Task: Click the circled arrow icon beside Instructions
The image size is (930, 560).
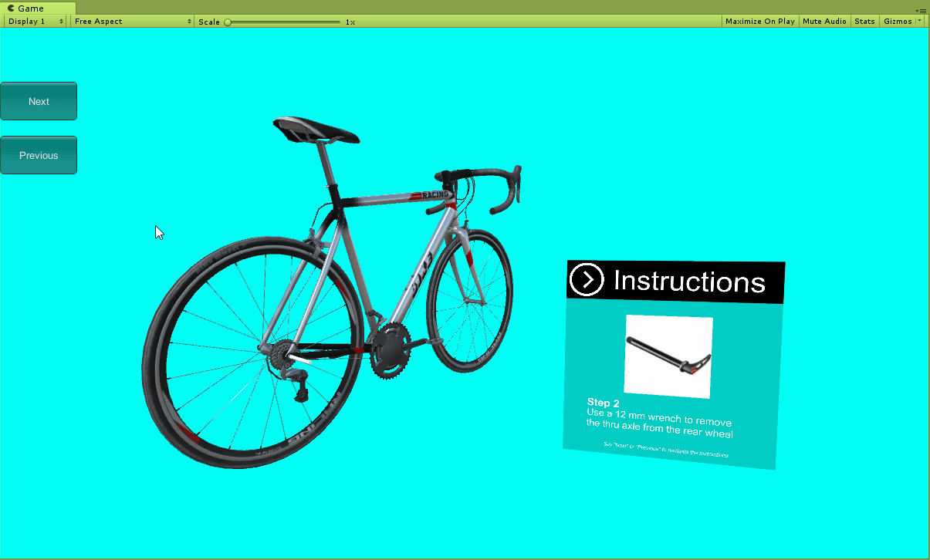Action: pos(587,279)
